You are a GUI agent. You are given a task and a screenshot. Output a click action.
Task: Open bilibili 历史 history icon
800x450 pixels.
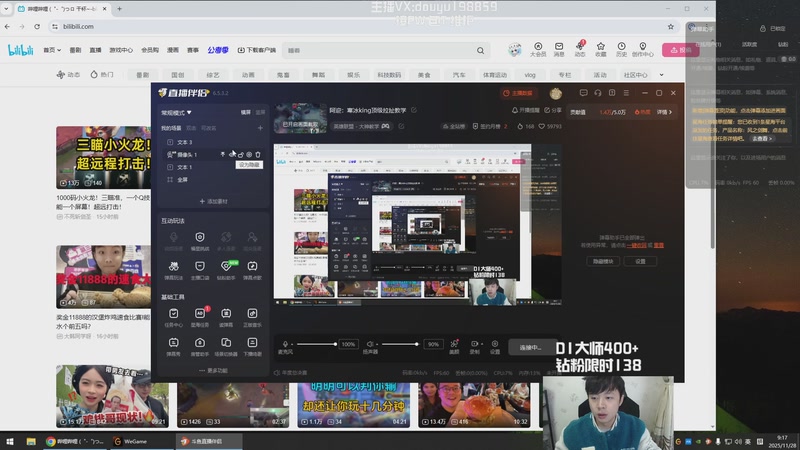tap(621, 49)
